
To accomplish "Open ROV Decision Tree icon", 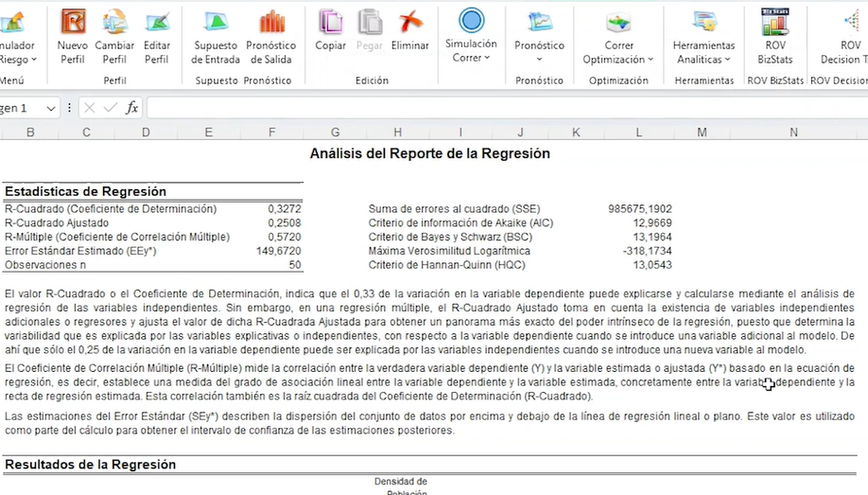I will (853, 22).
